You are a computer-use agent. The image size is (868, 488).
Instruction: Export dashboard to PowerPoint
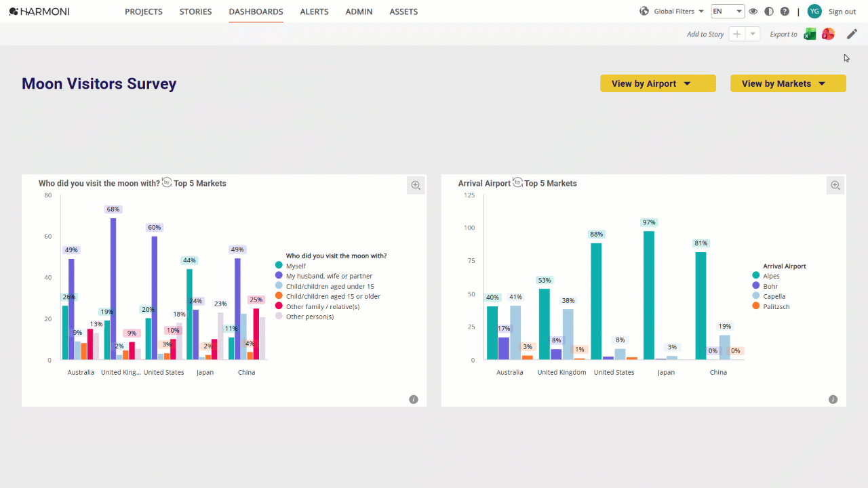pos(828,34)
